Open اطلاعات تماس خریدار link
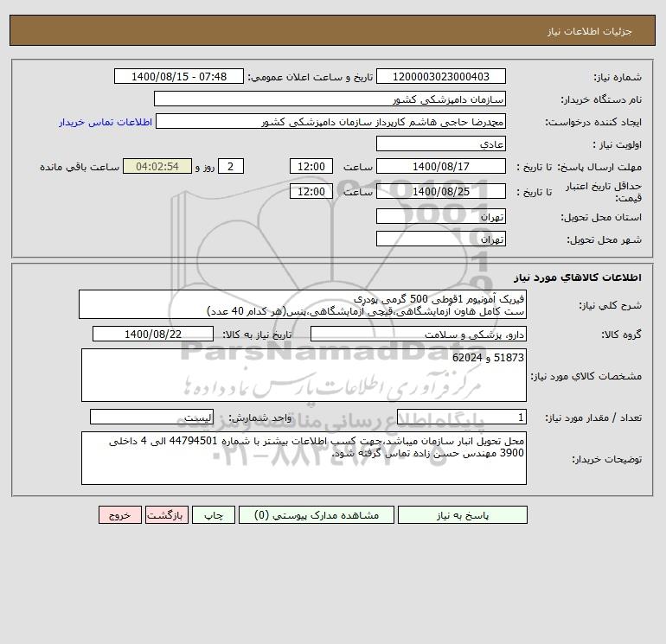 (106, 122)
